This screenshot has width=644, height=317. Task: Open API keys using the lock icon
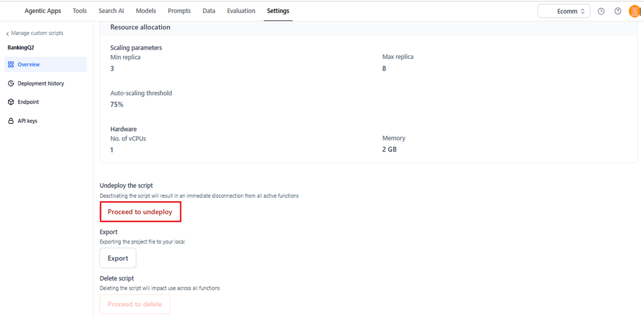click(11, 120)
